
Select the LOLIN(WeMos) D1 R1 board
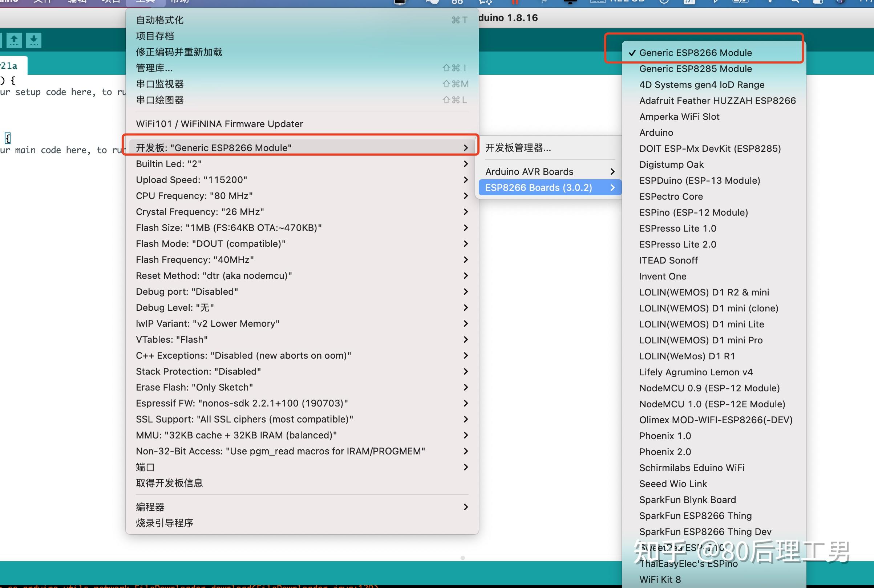click(x=686, y=356)
